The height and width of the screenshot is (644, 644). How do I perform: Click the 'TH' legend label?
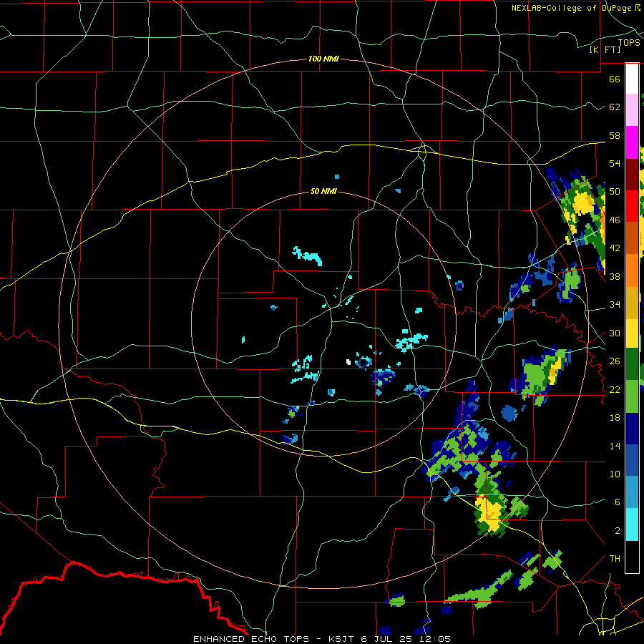click(615, 559)
